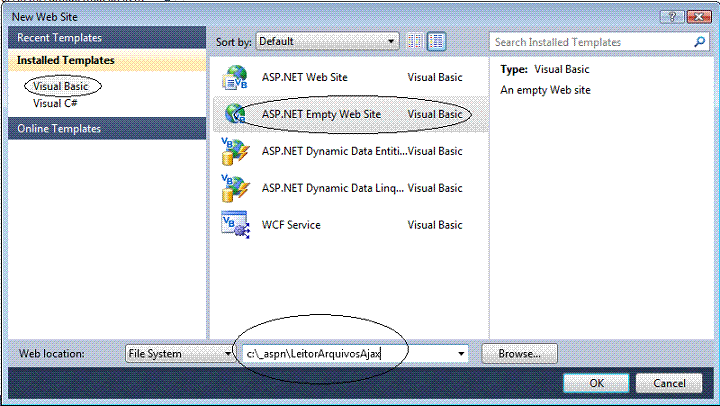Viewport: 720px width, 406px height.
Task: Select Visual C# in the templates tree
Action: (54, 103)
